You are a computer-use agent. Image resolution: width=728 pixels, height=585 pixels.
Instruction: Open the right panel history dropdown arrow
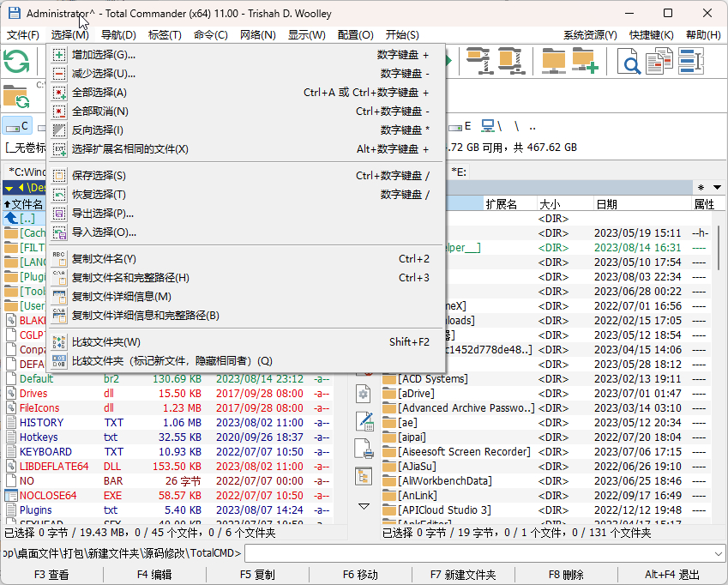tap(718, 188)
